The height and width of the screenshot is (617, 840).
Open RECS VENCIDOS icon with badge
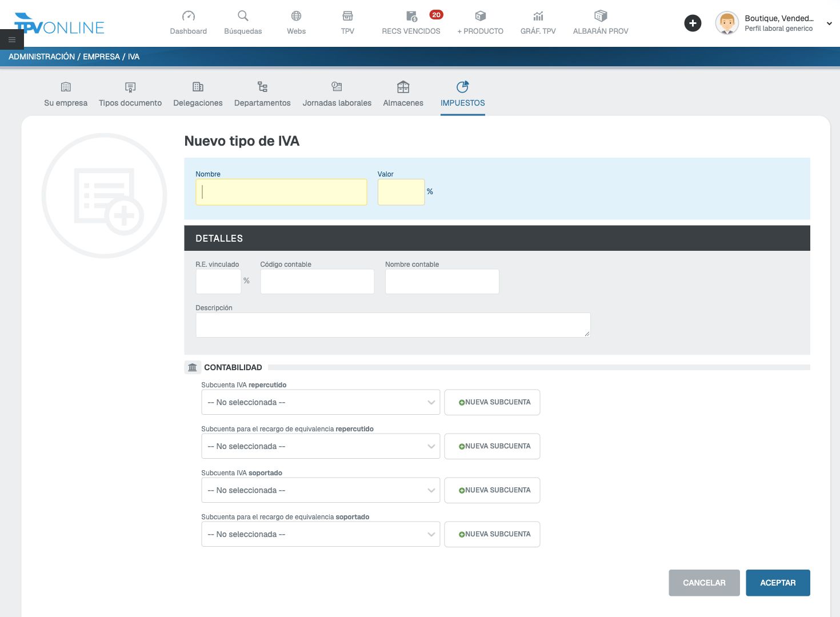point(411,16)
